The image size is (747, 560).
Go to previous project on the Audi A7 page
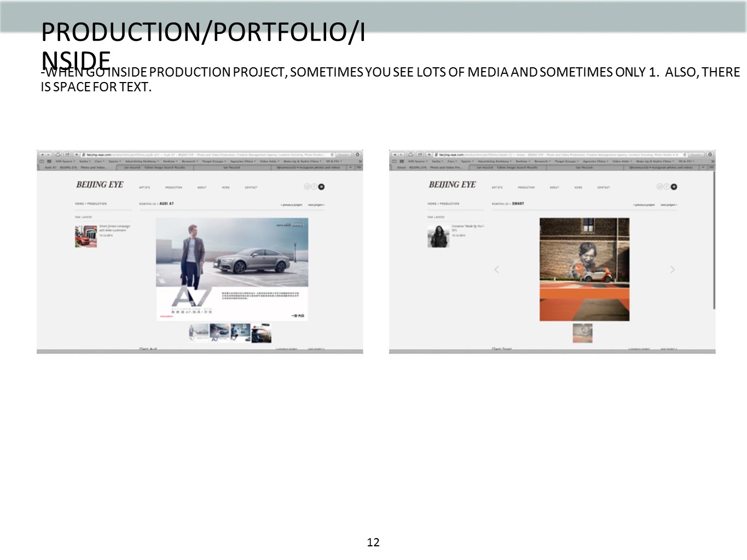pyautogui.click(x=291, y=205)
